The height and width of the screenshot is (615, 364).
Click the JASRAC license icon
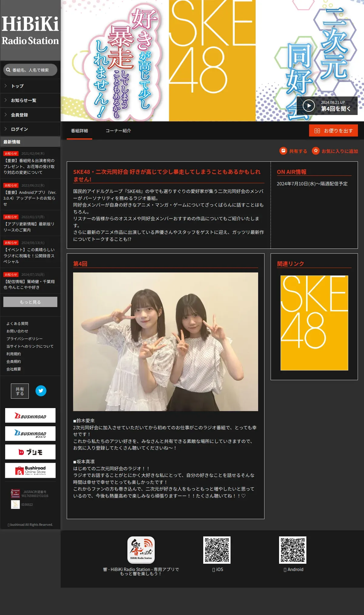(x=15, y=494)
